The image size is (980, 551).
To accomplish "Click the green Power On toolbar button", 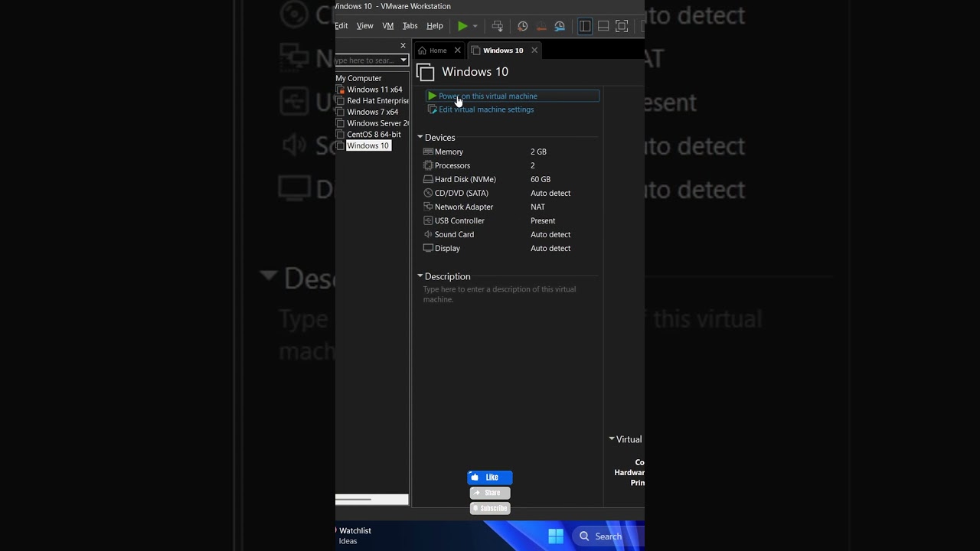I will [462, 26].
